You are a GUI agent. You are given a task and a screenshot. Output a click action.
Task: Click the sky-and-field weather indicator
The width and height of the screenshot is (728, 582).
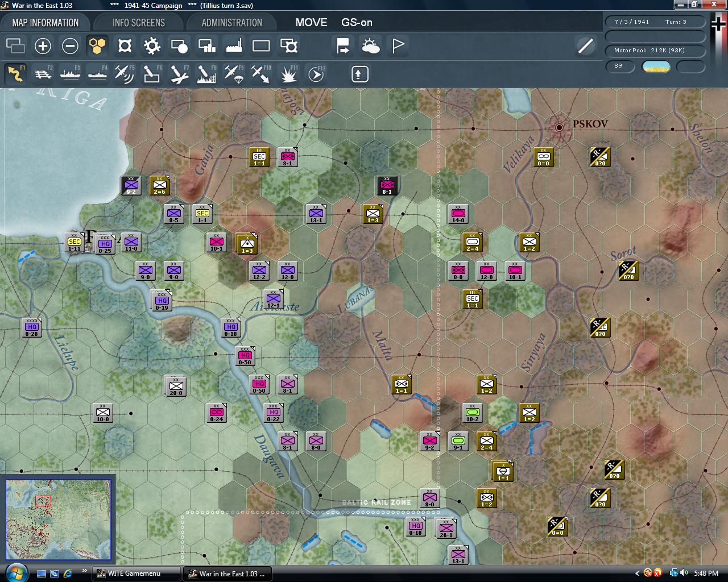coord(656,66)
